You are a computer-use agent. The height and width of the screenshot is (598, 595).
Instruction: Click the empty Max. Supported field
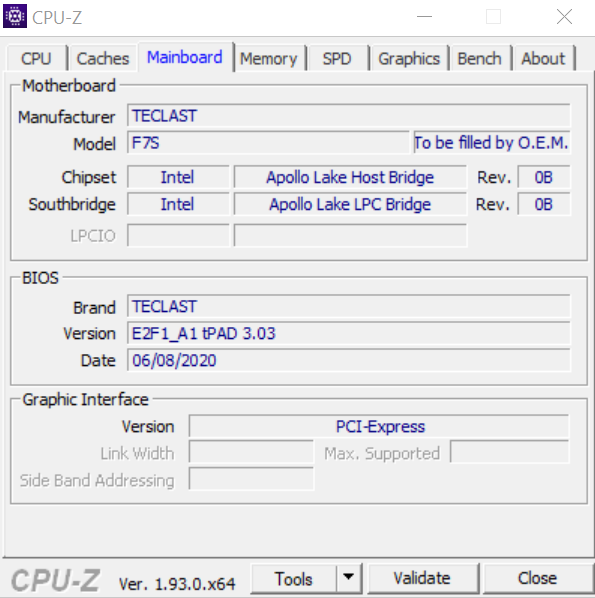510,452
